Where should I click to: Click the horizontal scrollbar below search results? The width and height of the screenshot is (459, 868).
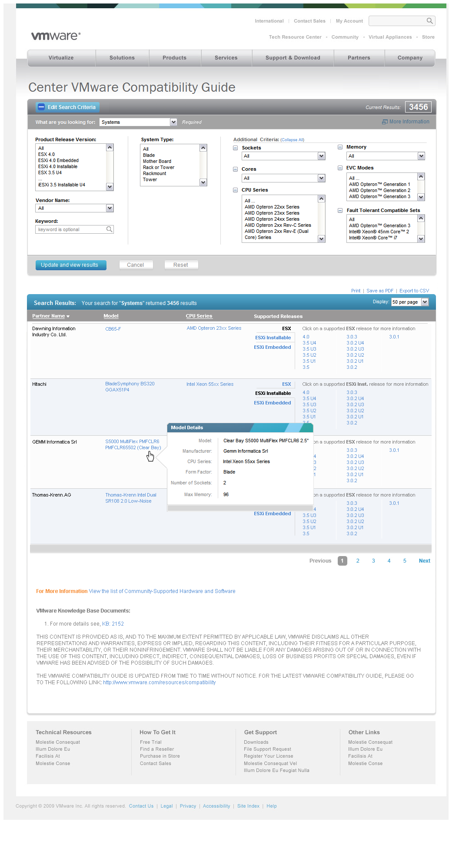tap(230, 548)
